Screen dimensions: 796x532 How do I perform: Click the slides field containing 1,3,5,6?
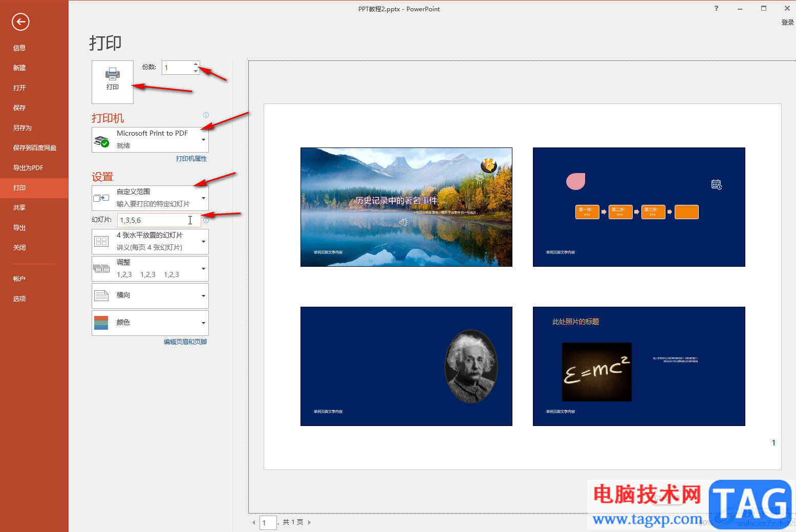pos(159,220)
